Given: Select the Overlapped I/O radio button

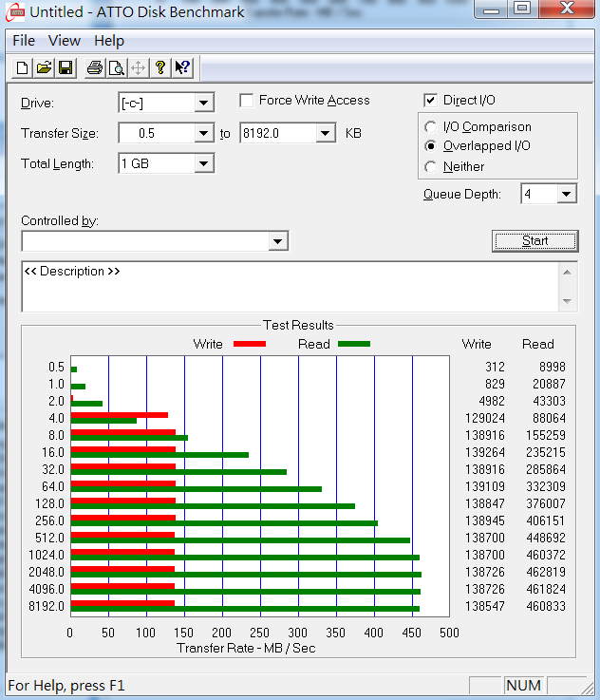Looking at the screenshot, I should (430, 146).
